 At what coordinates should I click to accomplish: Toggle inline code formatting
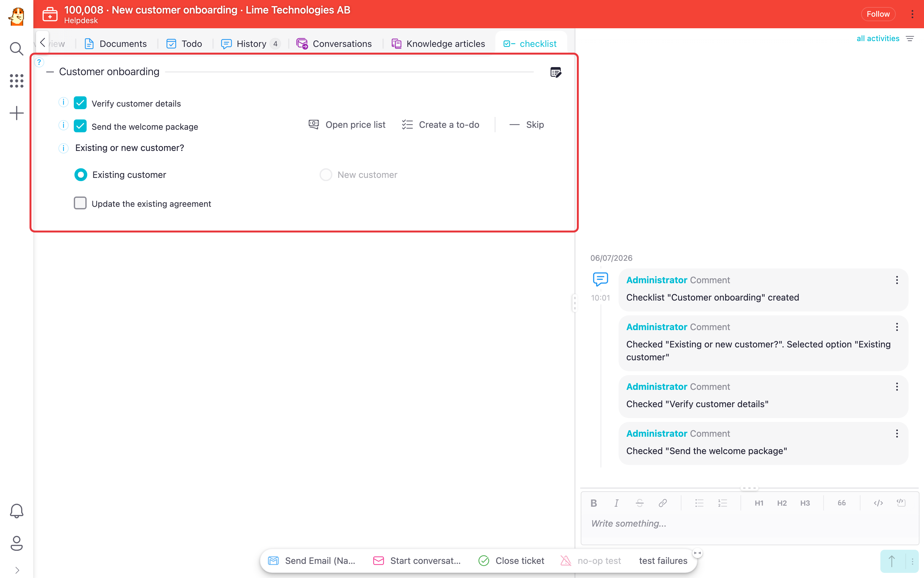(x=878, y=503)
